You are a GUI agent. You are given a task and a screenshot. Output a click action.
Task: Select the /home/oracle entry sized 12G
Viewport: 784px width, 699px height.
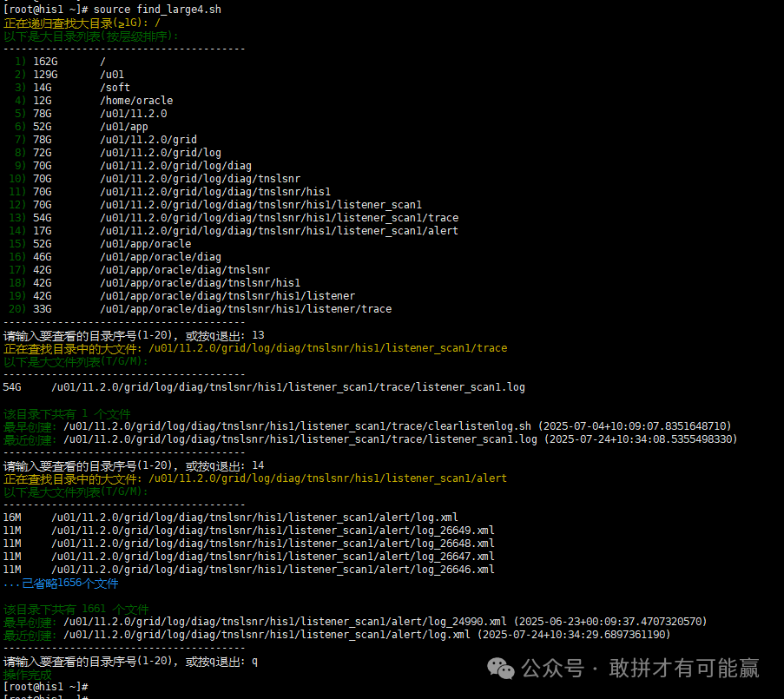tap(135, 101)
